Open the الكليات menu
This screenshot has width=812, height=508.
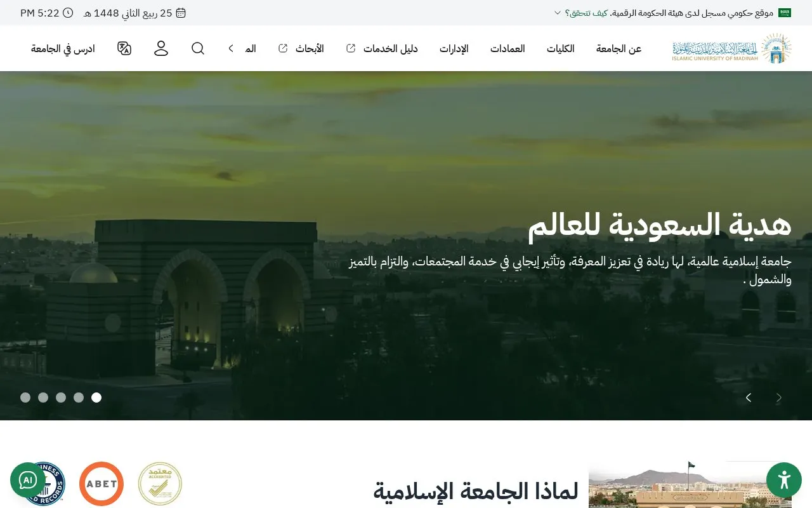coord(561,48)
